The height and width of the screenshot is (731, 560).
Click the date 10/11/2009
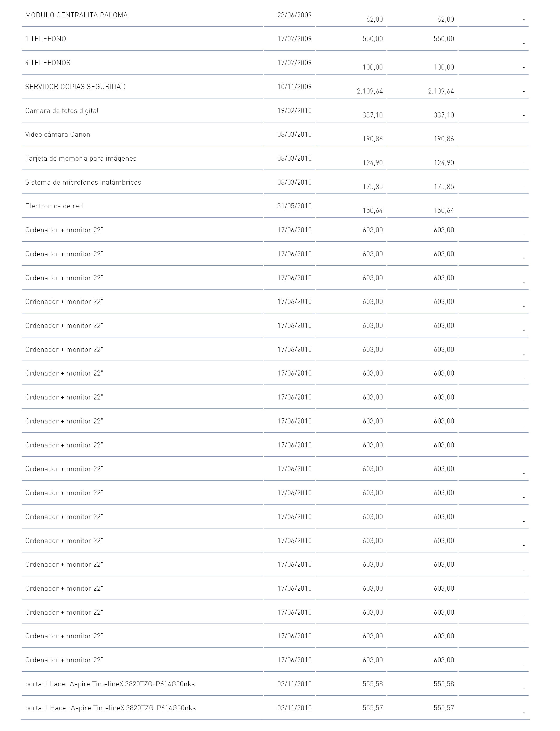(x=294, y=87)
